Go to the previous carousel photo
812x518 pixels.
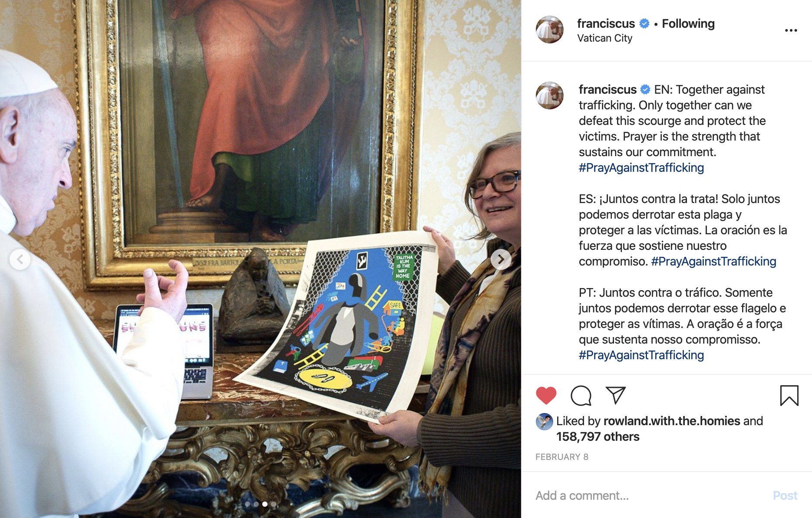20,259
